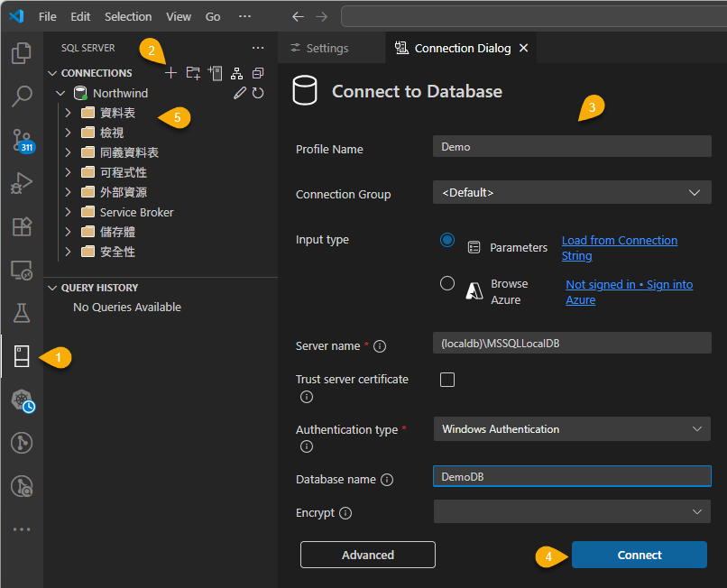Click the Add Connection plus icon
727x588 pixels.
170,73
